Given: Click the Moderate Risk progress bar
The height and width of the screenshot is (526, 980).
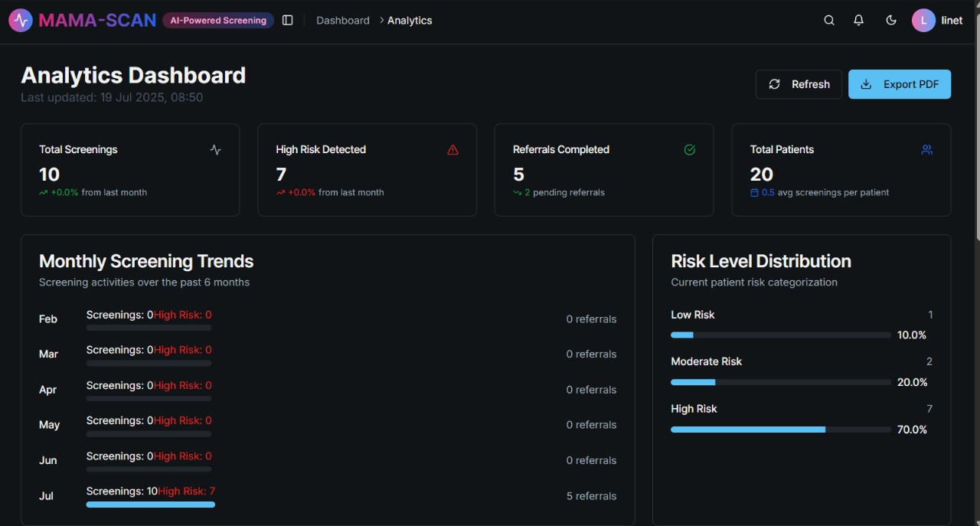Looking at the screenshot, I should [781, 382].
